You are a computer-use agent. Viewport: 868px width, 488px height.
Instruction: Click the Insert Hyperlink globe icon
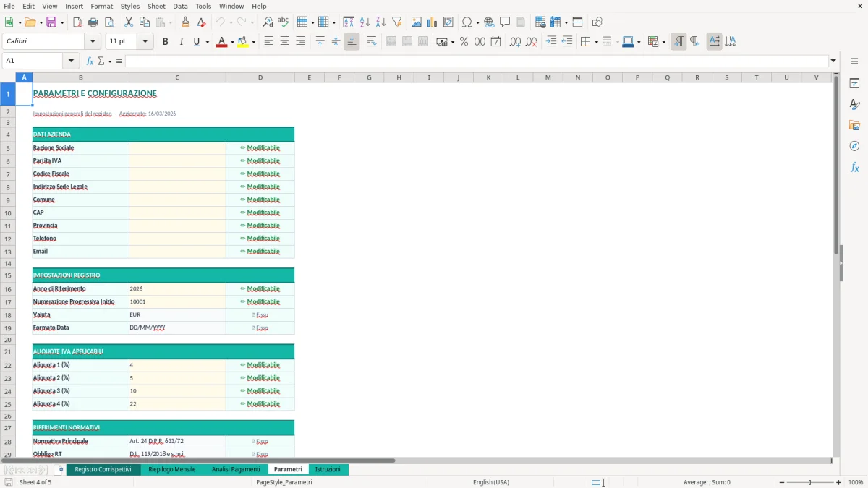click(490, 22)
